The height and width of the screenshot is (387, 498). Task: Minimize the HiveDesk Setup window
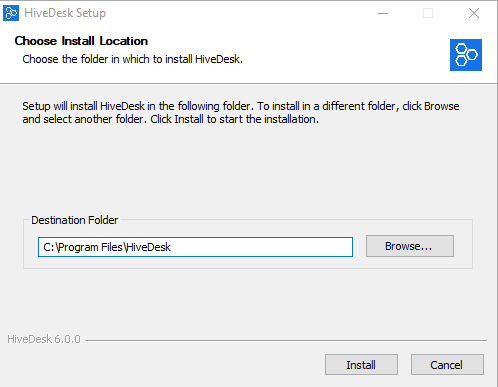tap(383, 13)
